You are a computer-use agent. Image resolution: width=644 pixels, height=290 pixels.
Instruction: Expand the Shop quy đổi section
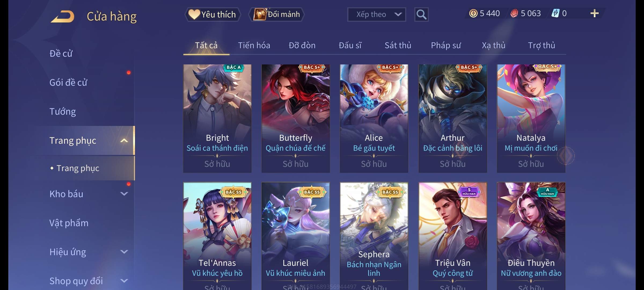tap(124, 281)
